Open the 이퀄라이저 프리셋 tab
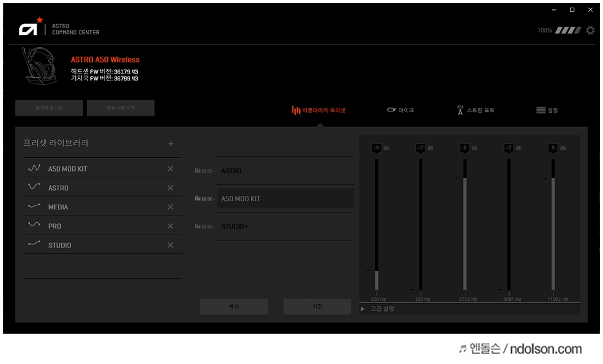Screen dimensions: 603x364 click(318, 110)
